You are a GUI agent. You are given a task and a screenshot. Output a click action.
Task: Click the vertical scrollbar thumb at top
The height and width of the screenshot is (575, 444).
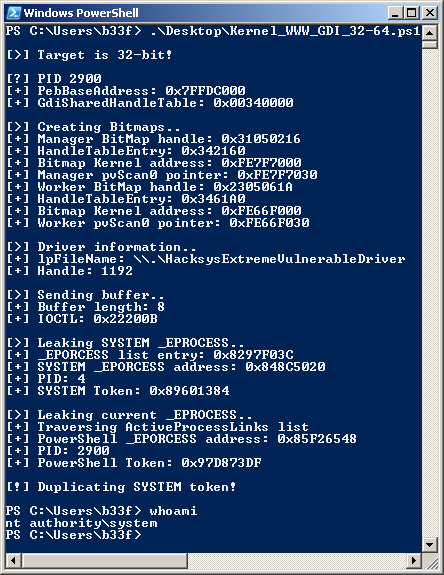pos(429,44)
